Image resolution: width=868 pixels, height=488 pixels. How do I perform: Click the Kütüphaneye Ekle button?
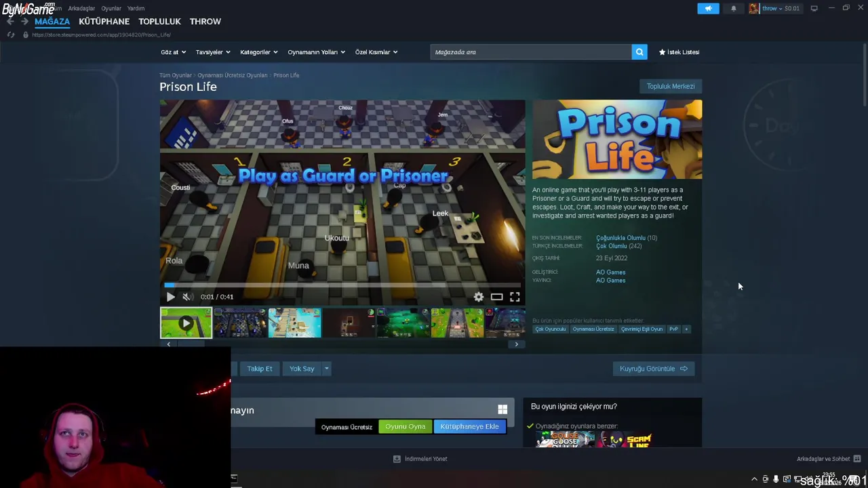pyautogui.click(x=469, y=426)
